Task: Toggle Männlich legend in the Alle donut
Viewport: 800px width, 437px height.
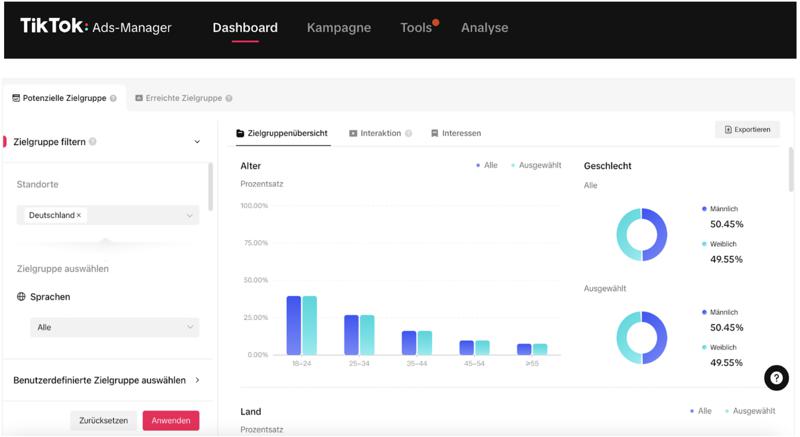Action: click(719, 209)
